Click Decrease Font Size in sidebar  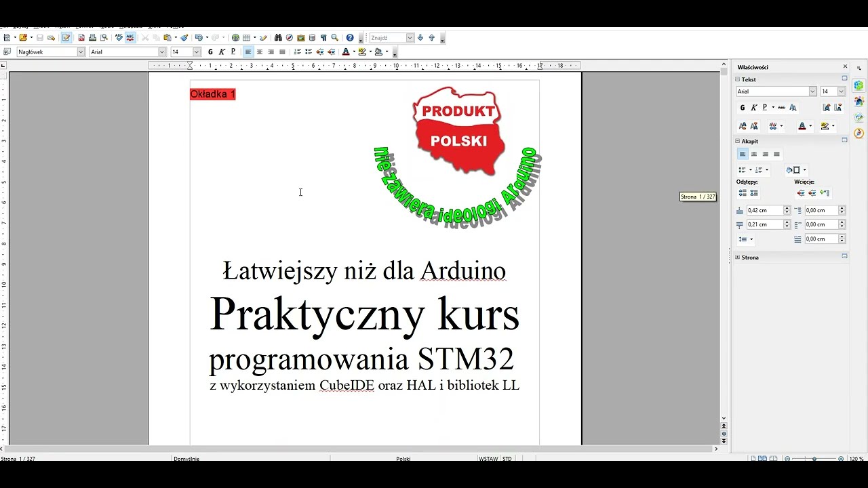pyautogui.click(x=838, y=108)
